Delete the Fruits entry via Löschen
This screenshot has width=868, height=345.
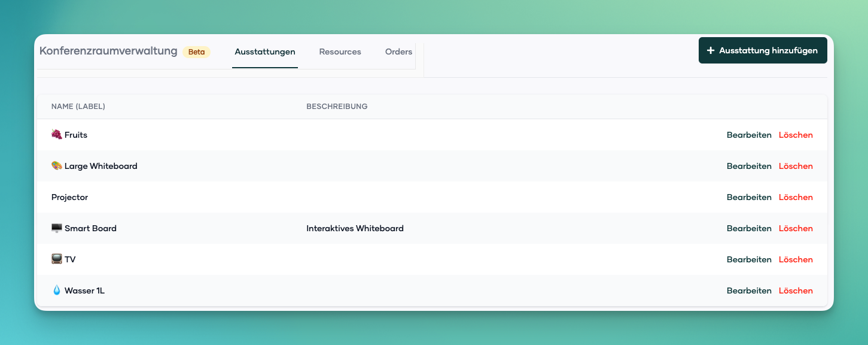click(x=795, y=135)
